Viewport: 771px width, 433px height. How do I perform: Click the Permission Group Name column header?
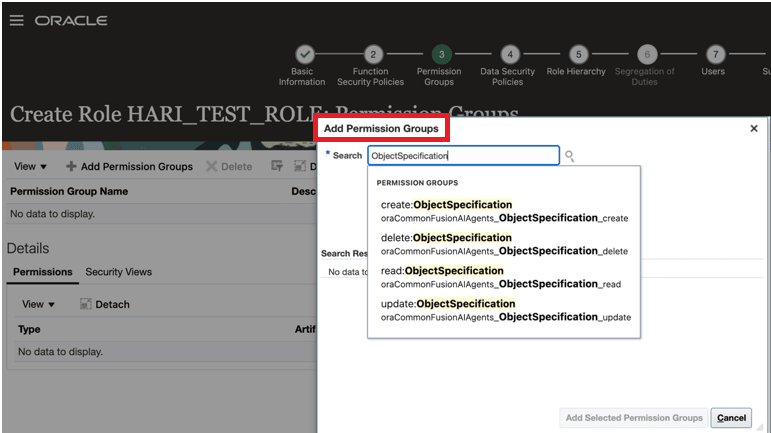click(69, 191)
